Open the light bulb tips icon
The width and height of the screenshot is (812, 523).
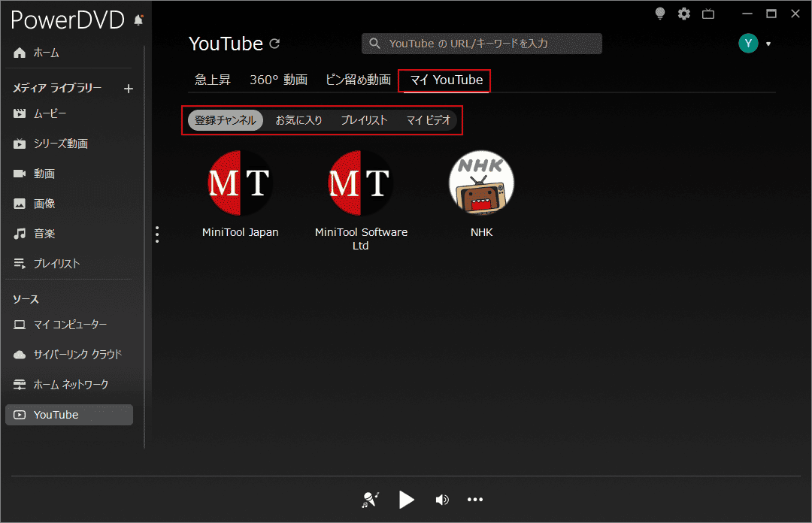(660, 14)
